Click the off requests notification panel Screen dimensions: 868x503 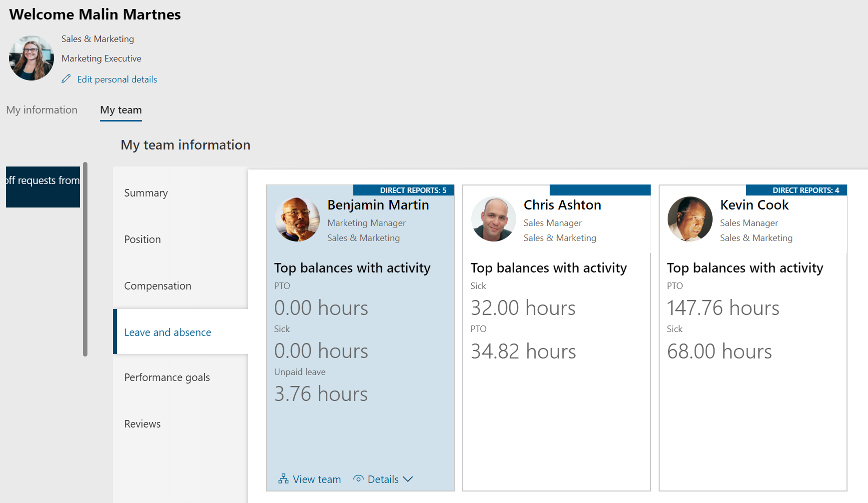point(42,186)
